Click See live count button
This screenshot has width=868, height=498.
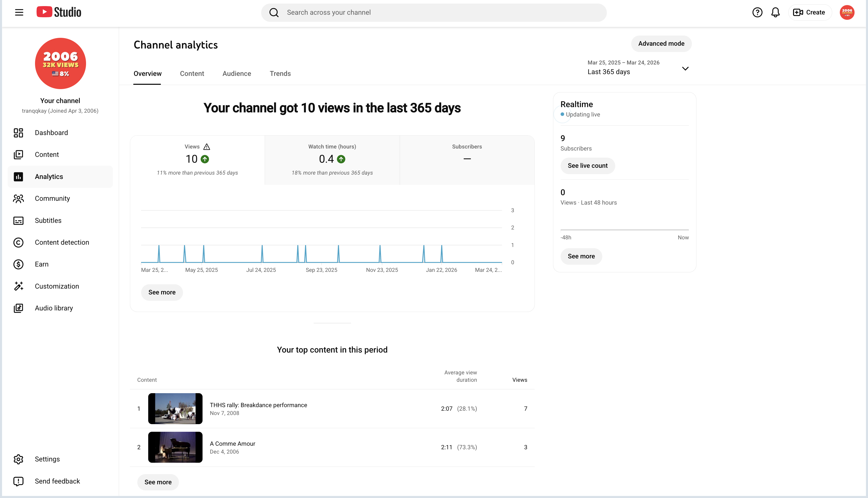(588, 166)
